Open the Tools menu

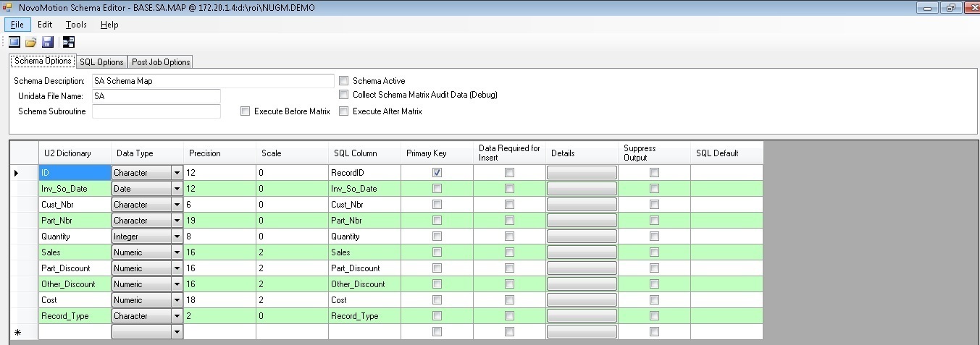76,25
